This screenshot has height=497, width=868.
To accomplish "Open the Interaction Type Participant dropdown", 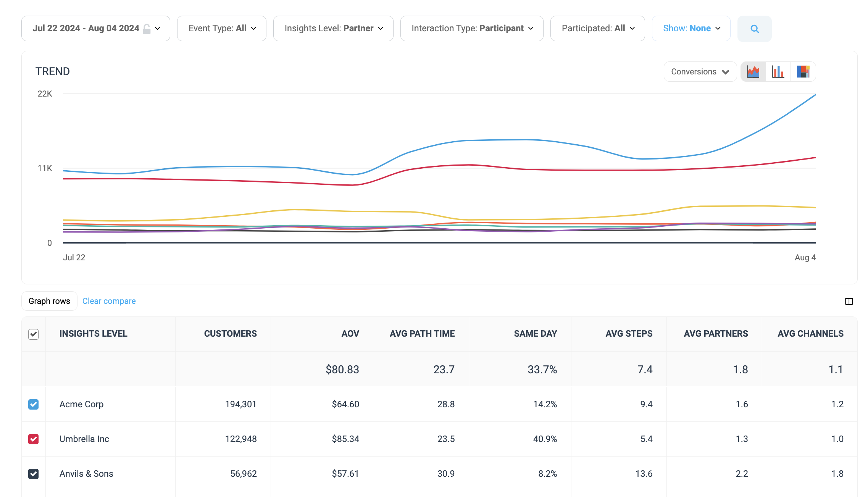I will click(x=472, y=29).
